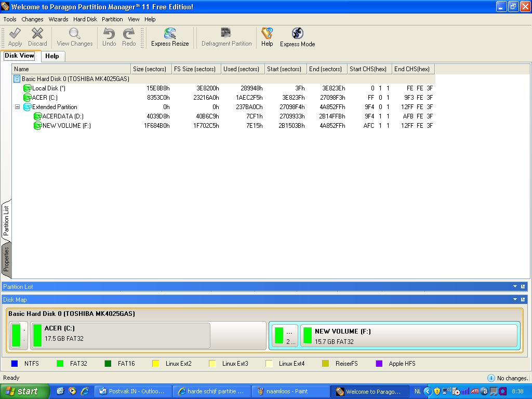
Task: Switch to the Disk View tab
Action: pyautogui.click(x=19, y=56)
